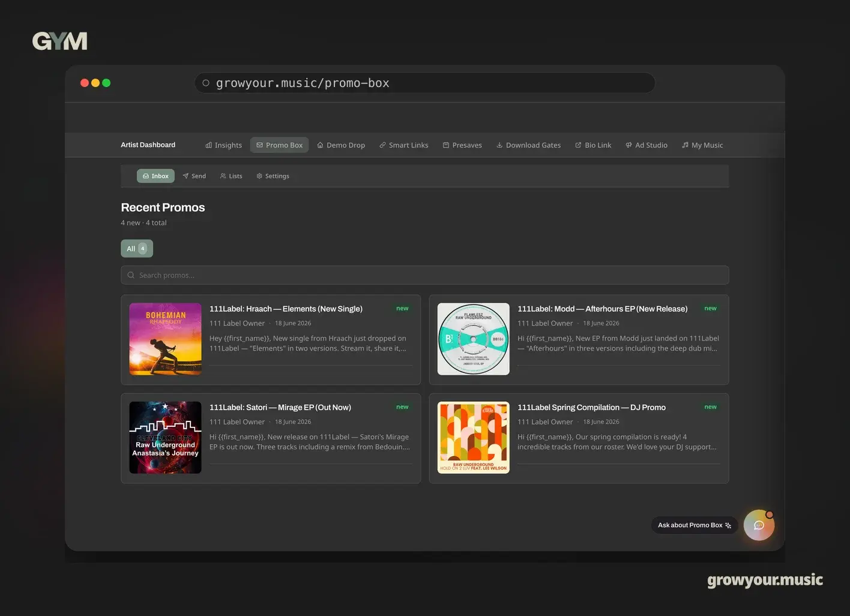Select the Inbox sub-tab
The height and width of the screenshot is (616, 850).
coord(155,176)
